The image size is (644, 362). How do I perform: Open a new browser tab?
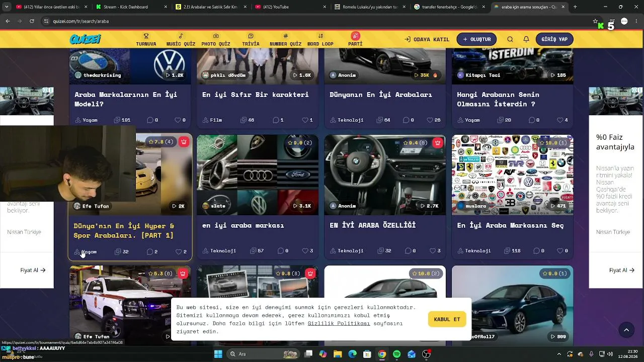[575, 7]
